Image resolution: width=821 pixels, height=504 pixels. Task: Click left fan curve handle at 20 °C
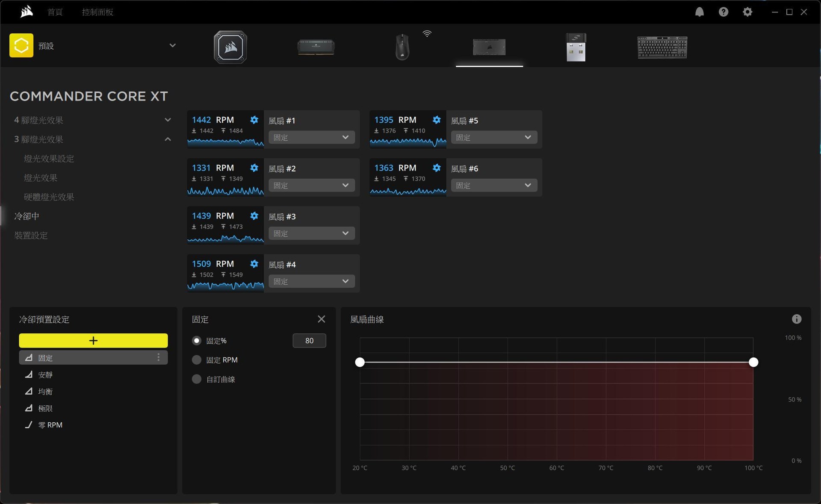coord(360,363)
